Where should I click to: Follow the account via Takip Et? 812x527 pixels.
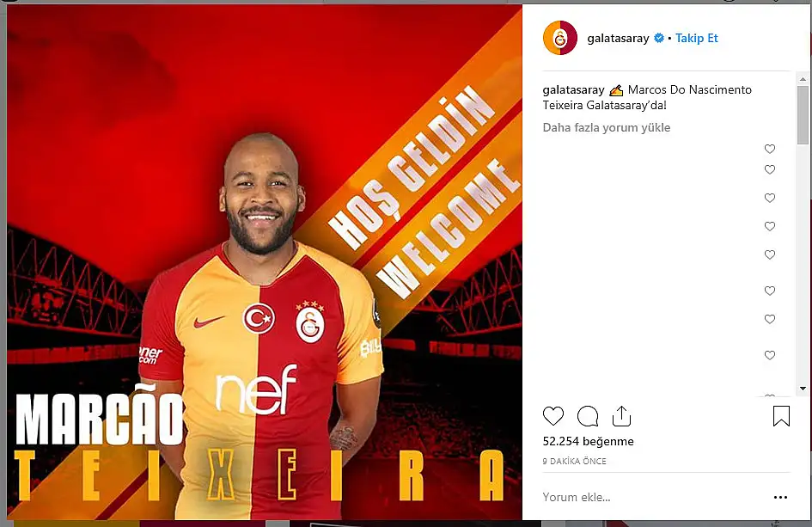click(x=697, y=38)
